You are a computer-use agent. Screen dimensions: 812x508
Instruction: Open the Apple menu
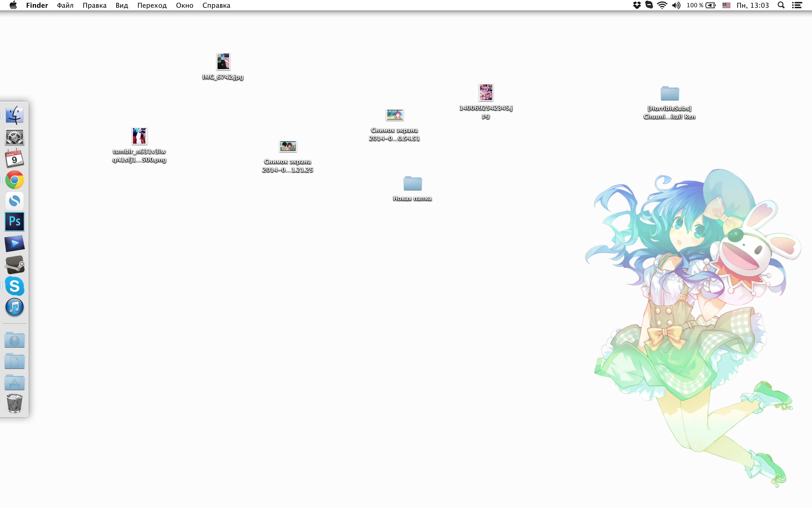point(14,5)
